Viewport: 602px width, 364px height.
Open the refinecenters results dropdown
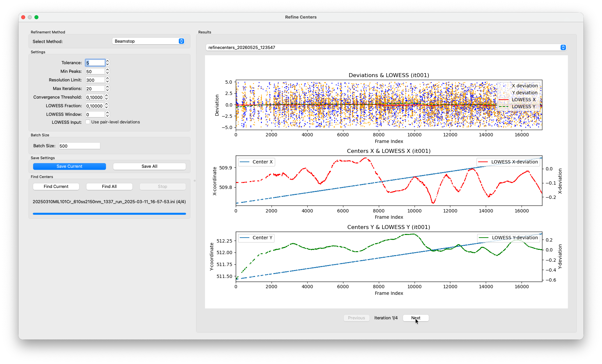(x=386, y=47)
